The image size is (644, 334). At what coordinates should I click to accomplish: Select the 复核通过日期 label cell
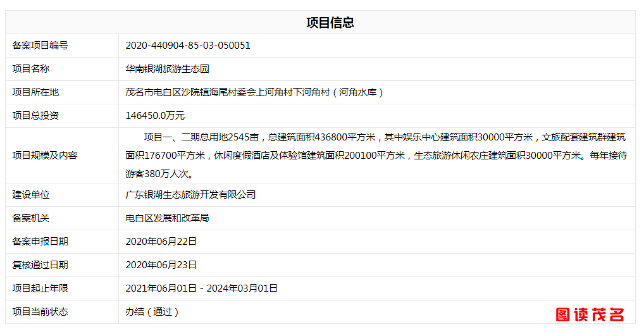pyautogui.click(x=62, y=265)
